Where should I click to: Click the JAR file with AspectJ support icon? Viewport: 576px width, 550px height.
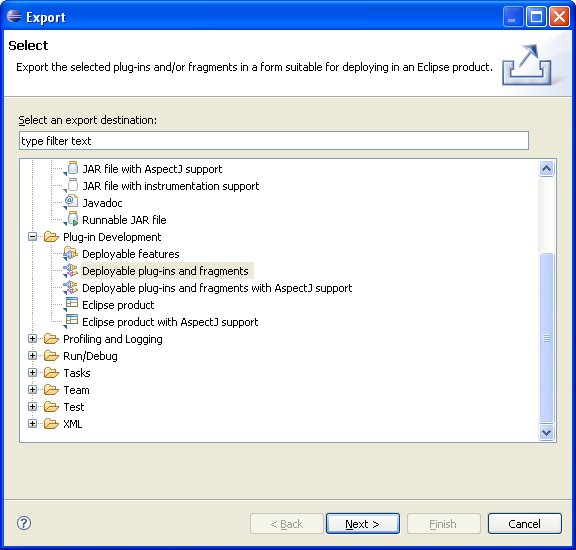pos(72,168)
